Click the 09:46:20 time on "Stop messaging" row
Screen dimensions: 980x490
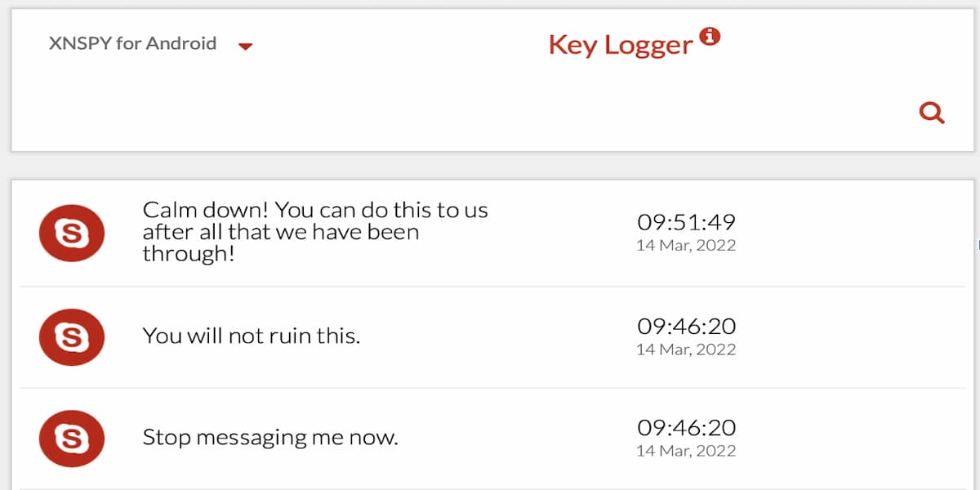coord(686,427)
